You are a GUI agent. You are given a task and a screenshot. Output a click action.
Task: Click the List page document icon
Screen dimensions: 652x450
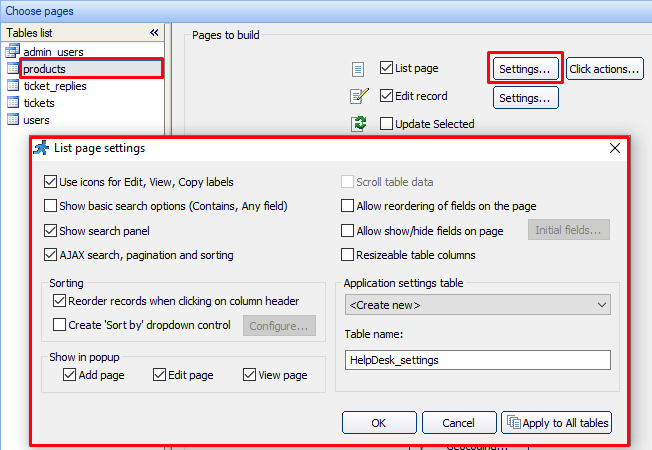pyautogui.click(x=358, y=69)
